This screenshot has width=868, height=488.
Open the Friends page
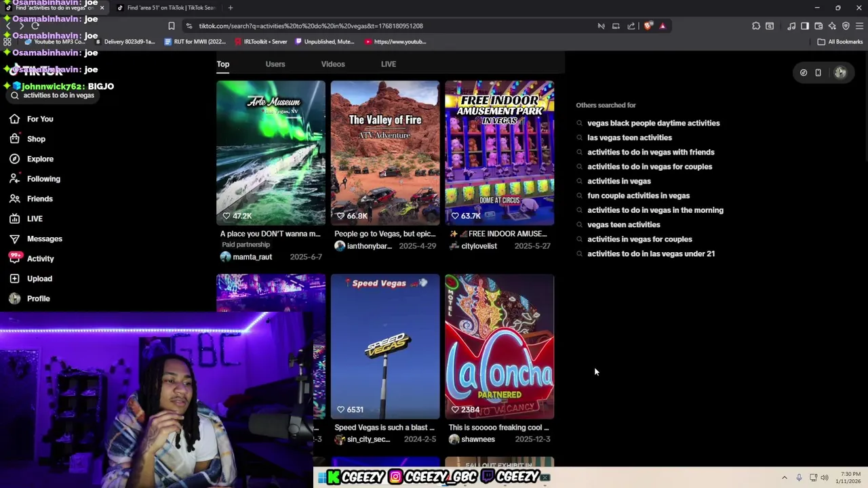coord(39,199)
